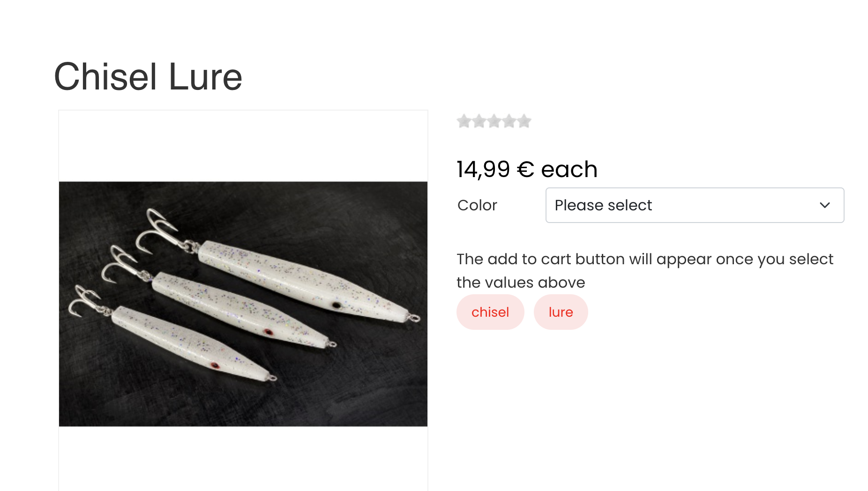Click the '14,99 € each' price
The height and width of the screenshot is (491, 868).
527,169
